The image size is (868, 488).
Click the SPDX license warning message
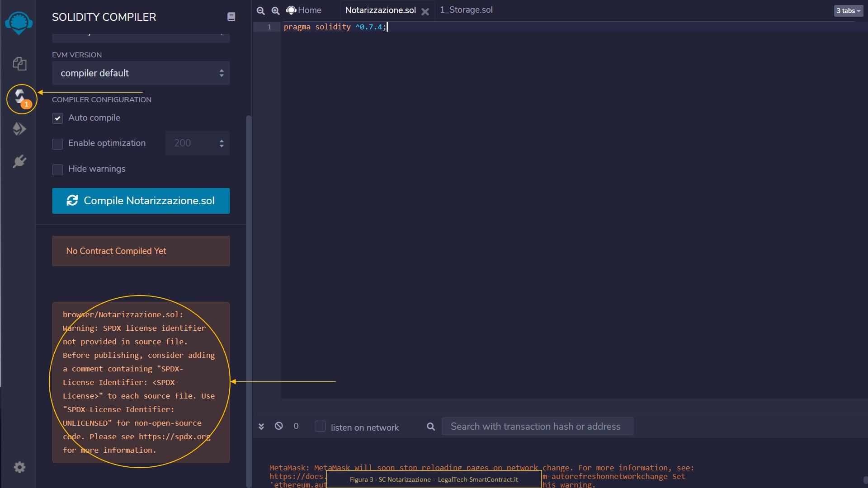[141, 382]
